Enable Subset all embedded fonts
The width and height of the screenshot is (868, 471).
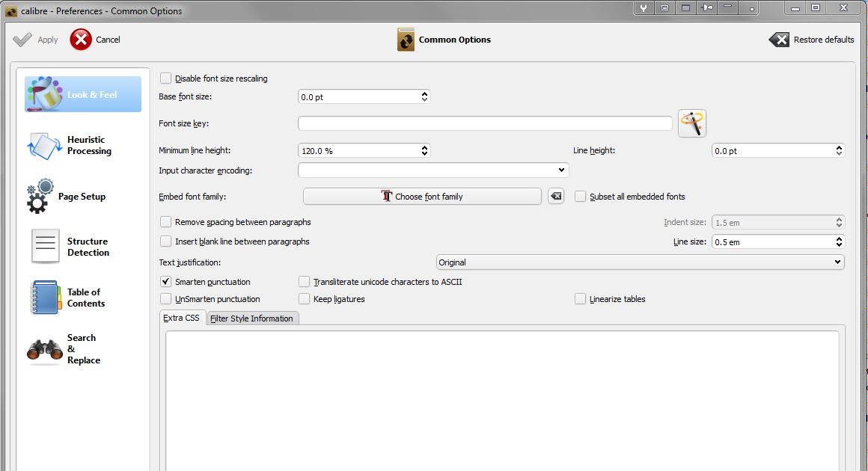coord(580,196)
